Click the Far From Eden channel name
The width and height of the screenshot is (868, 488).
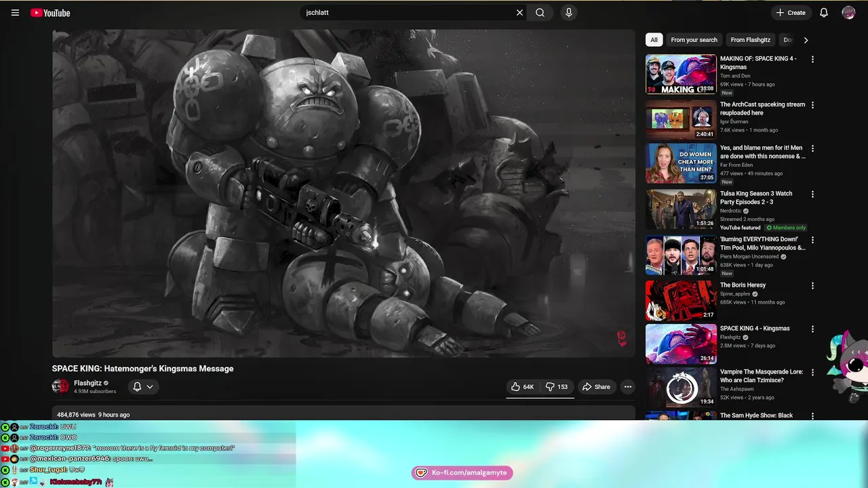click(738, 165)
